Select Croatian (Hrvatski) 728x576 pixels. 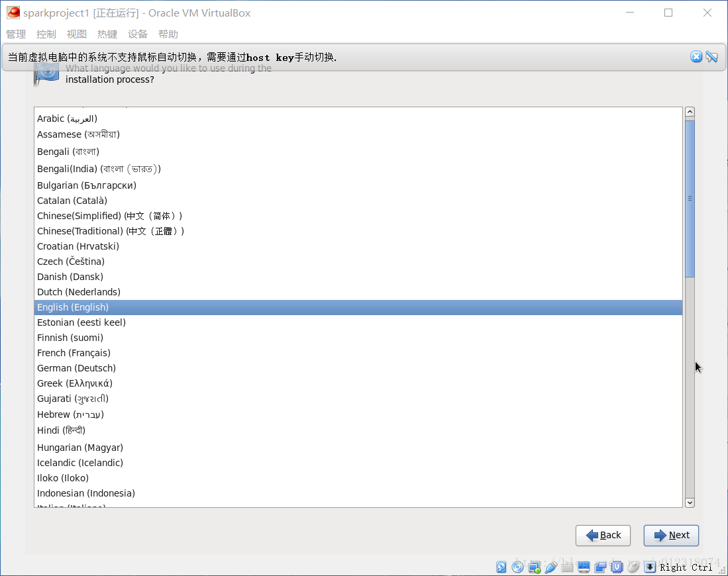click(x=358, y=246)
